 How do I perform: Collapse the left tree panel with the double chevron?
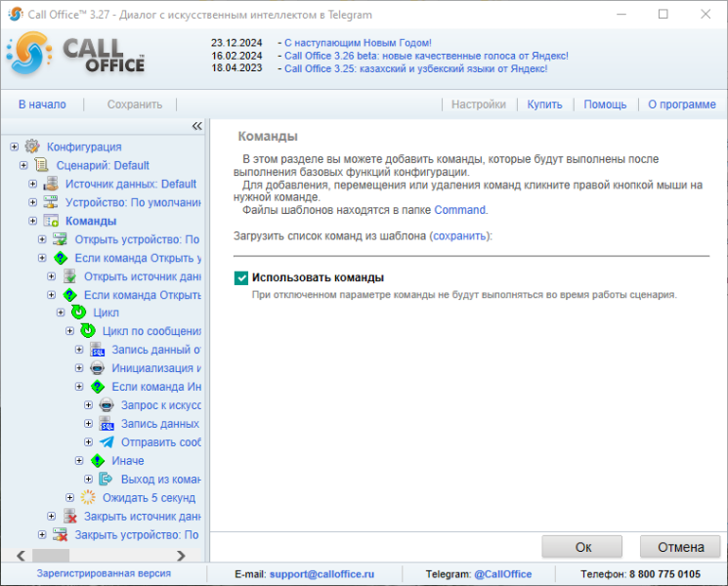(196, 126)
